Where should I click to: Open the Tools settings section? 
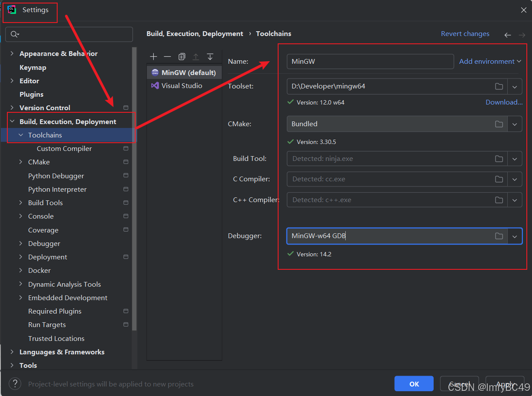coord(28,365)
